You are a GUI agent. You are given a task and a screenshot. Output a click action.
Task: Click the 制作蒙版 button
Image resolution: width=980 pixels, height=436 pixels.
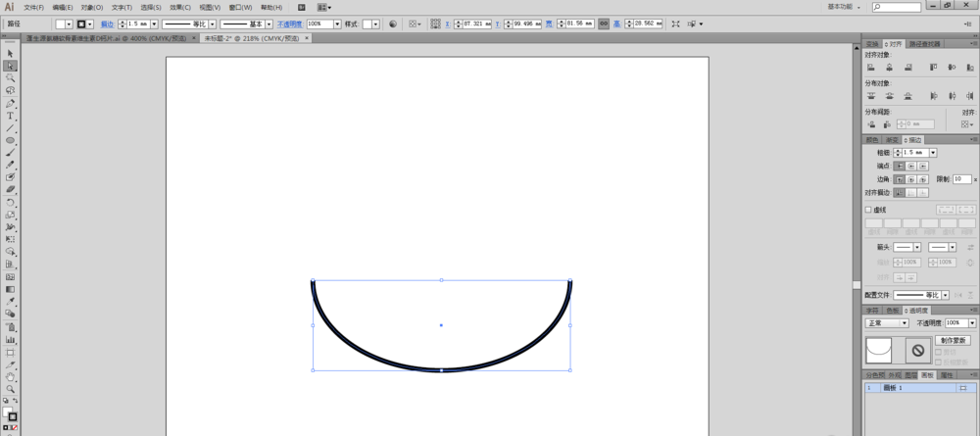click(x=953, y=340)
